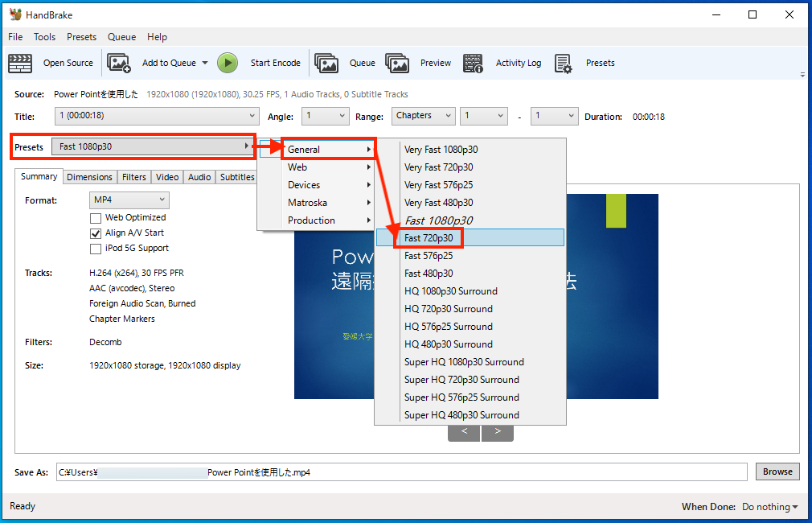Expand the Devices presets submenu
This screenshot has height=523, width=812.
point(316,184)
